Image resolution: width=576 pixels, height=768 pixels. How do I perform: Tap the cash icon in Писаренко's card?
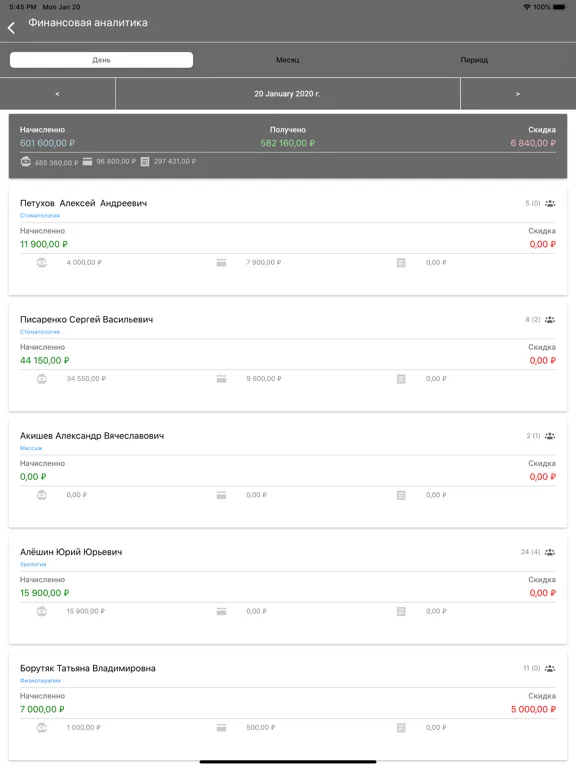point(42,379)
